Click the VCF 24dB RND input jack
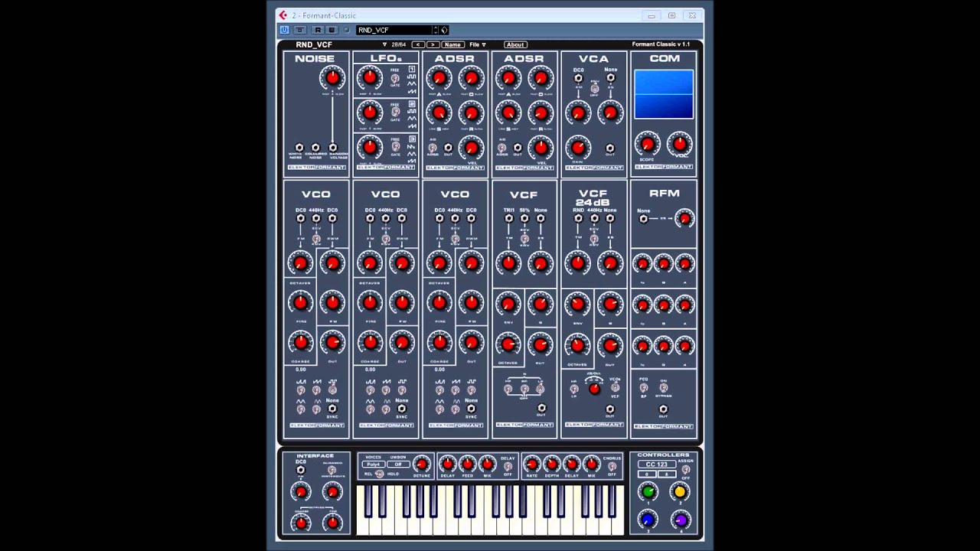The width and height of the screenshot is (980, 551). coord(578,219)
